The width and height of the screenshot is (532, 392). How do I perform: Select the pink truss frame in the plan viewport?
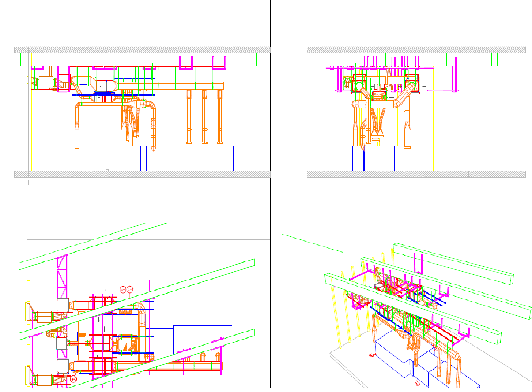click(x=62, y=273)
